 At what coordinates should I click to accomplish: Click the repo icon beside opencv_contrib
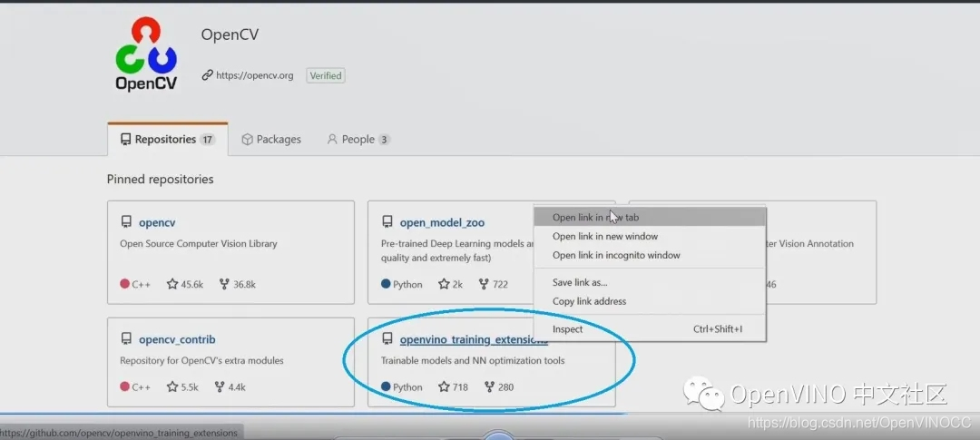126,338
